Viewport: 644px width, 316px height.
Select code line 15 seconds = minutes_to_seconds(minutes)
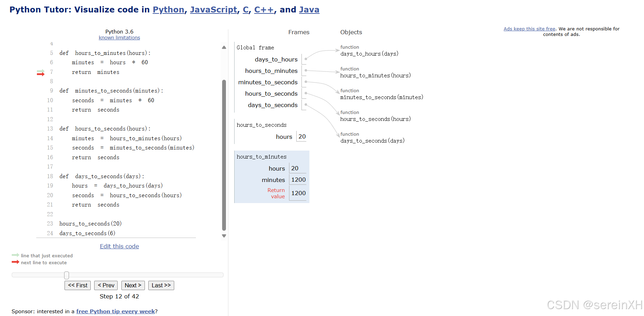(133, 148)
